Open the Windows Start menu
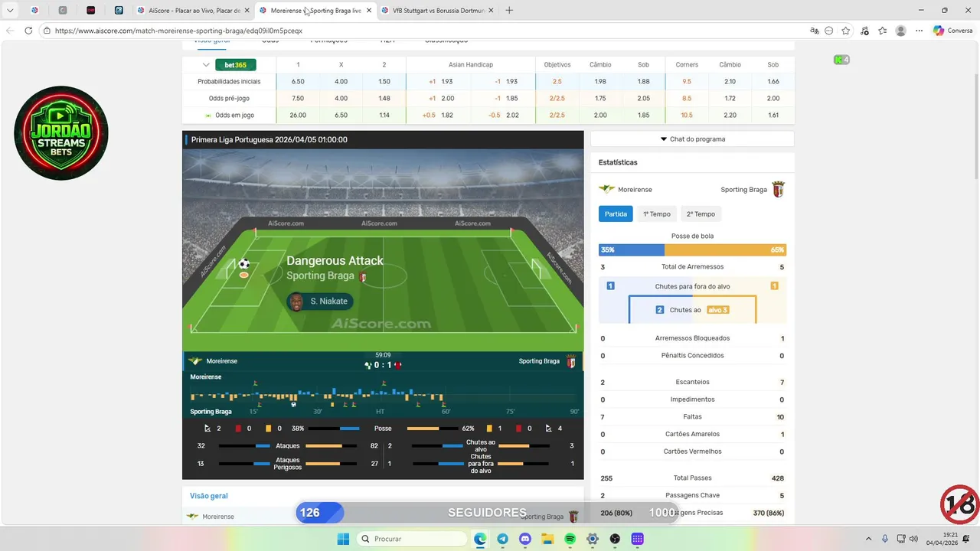The height and width of the screenshot is (551, 980). pos(342,539)
